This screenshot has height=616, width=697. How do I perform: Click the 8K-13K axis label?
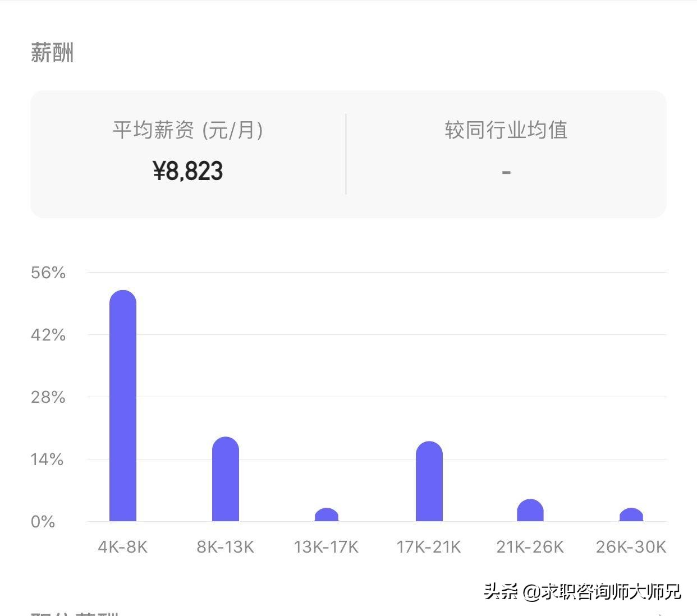225,547
